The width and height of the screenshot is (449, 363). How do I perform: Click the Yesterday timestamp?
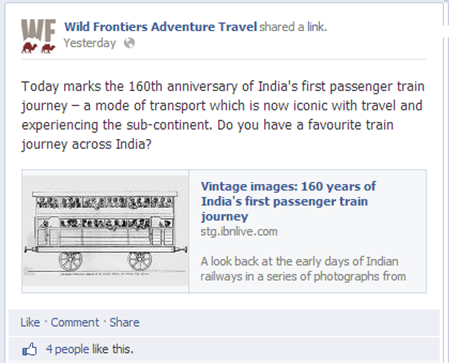click(90, 43)
